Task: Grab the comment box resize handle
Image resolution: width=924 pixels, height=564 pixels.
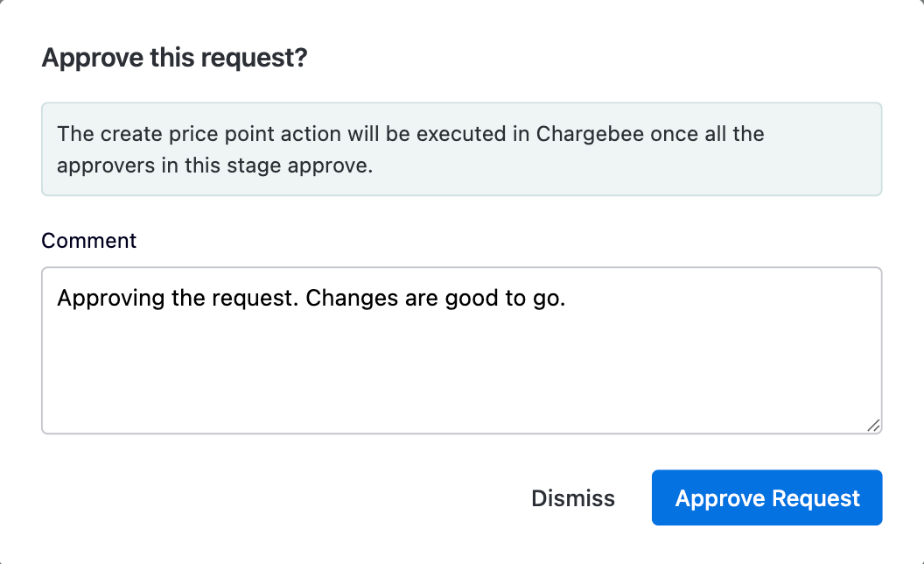Action: click(873, 426)
